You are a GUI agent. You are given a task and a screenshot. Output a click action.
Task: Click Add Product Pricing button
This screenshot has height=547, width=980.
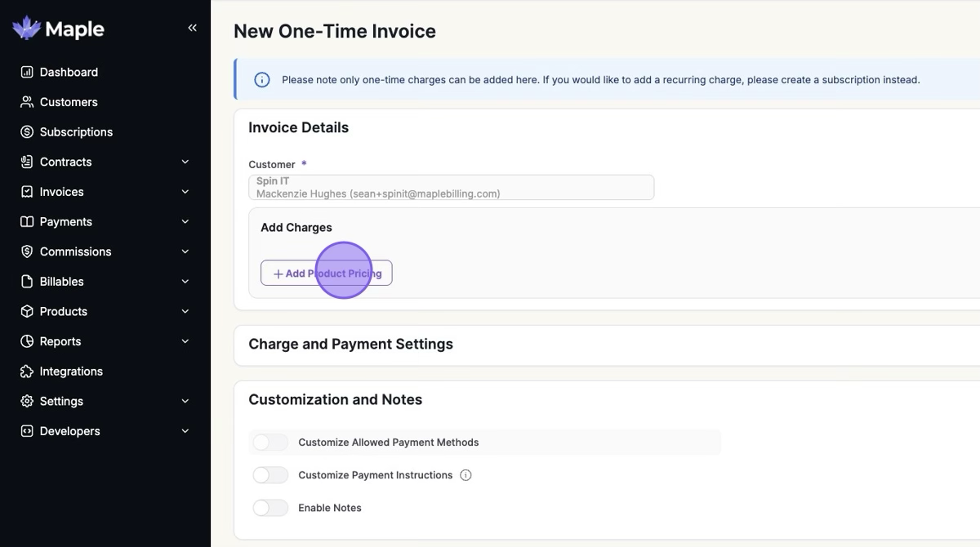pyautogui.click(x=327, y=273)
